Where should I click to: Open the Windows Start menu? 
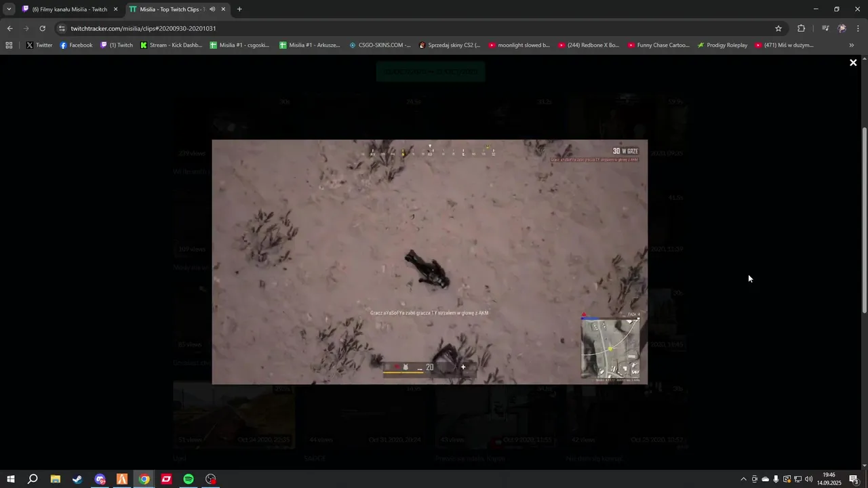(10, 479)
